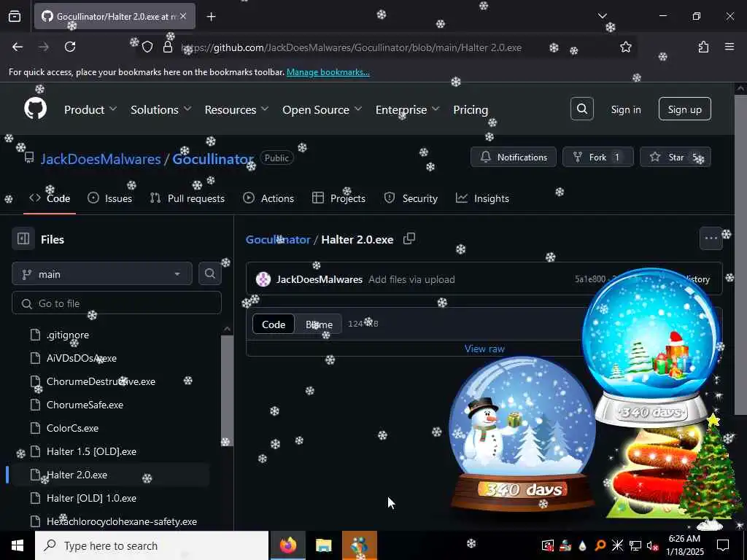Open the more file actions ellipsis
This screenshot has width=747, height=560.
[711, 238]
